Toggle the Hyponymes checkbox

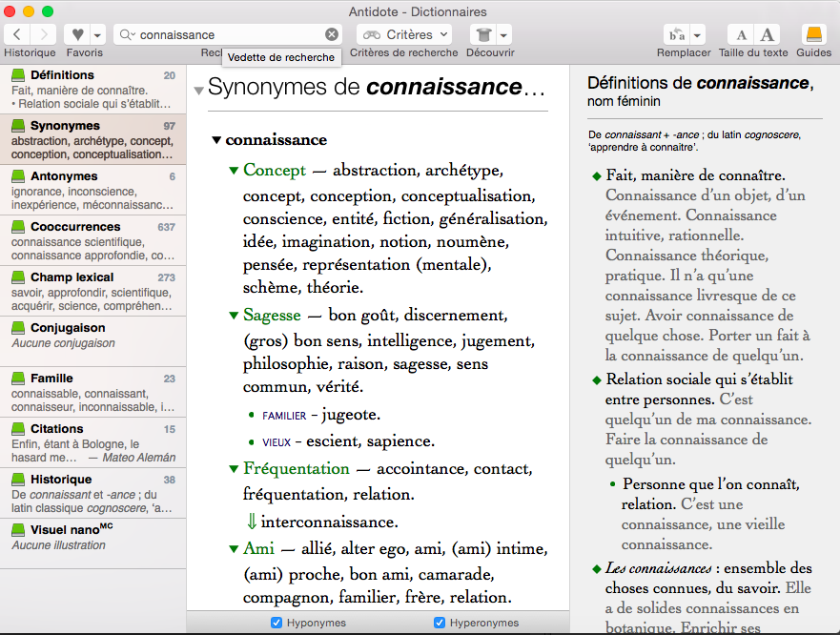pos(277,623)
